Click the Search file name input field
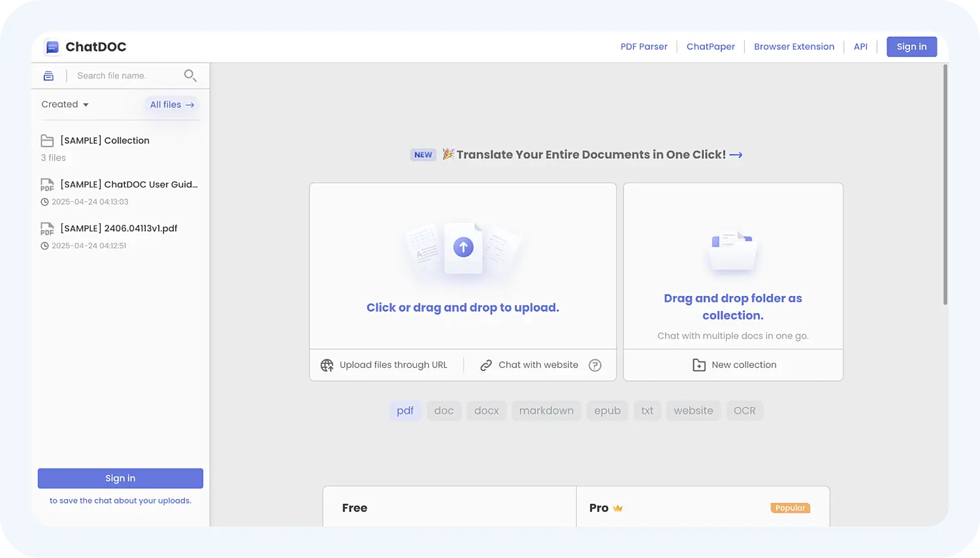This screenshot has height=558, width=980. pyautogui.click(x=124, y=76)
